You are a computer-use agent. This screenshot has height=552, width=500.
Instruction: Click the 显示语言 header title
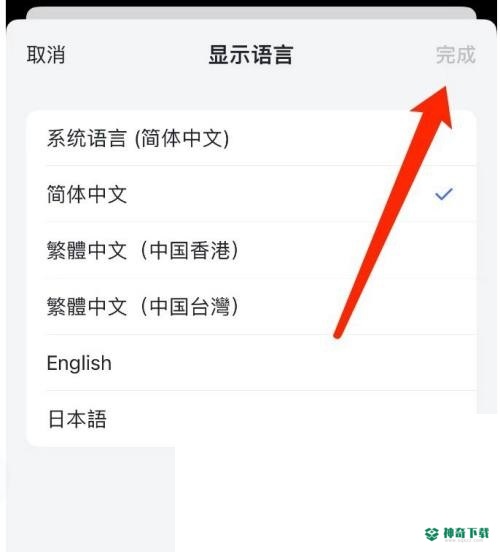tap(251, 55)
